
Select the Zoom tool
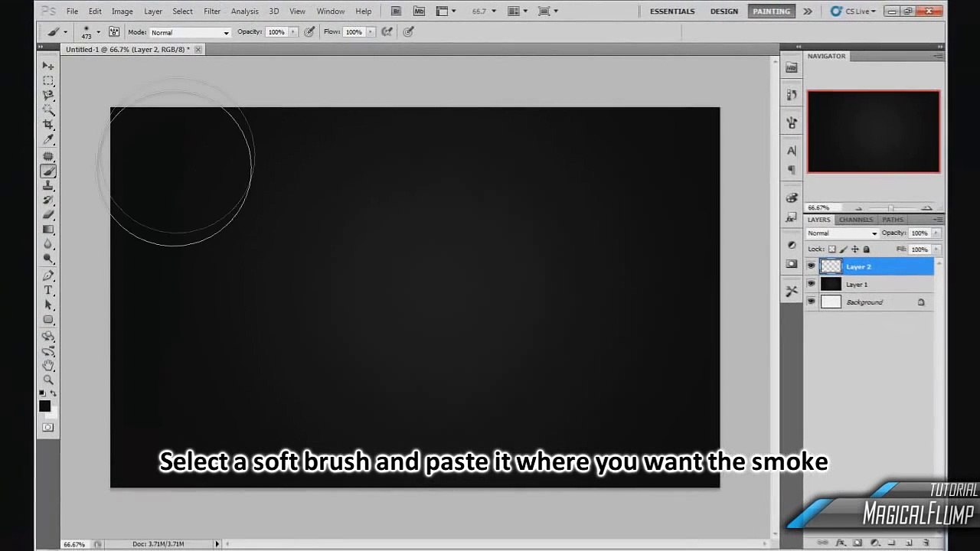[x=48, y=380]
